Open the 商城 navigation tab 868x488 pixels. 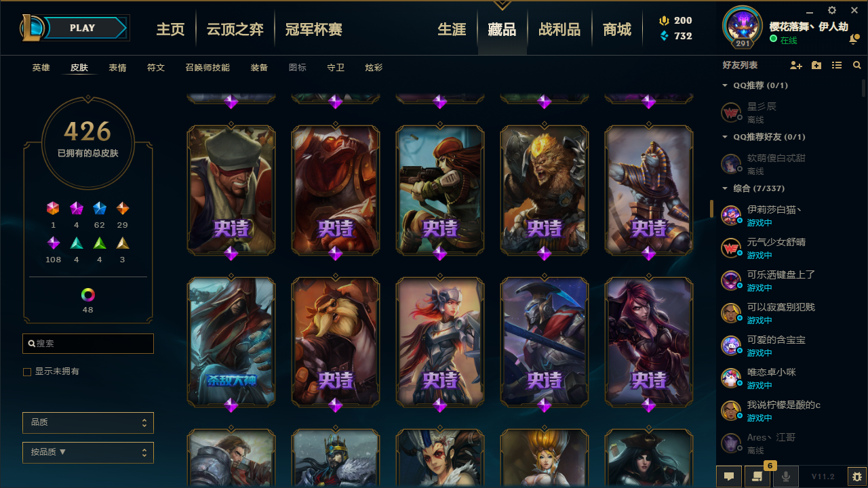[617, 29]
